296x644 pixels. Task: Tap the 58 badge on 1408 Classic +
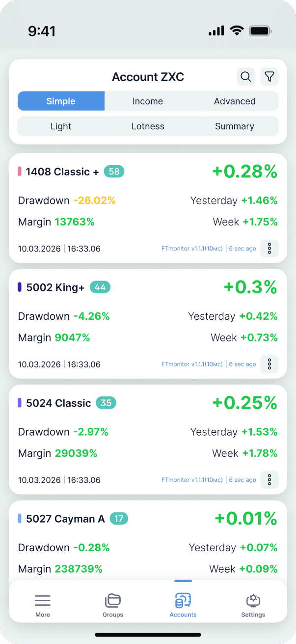point(114,171)
